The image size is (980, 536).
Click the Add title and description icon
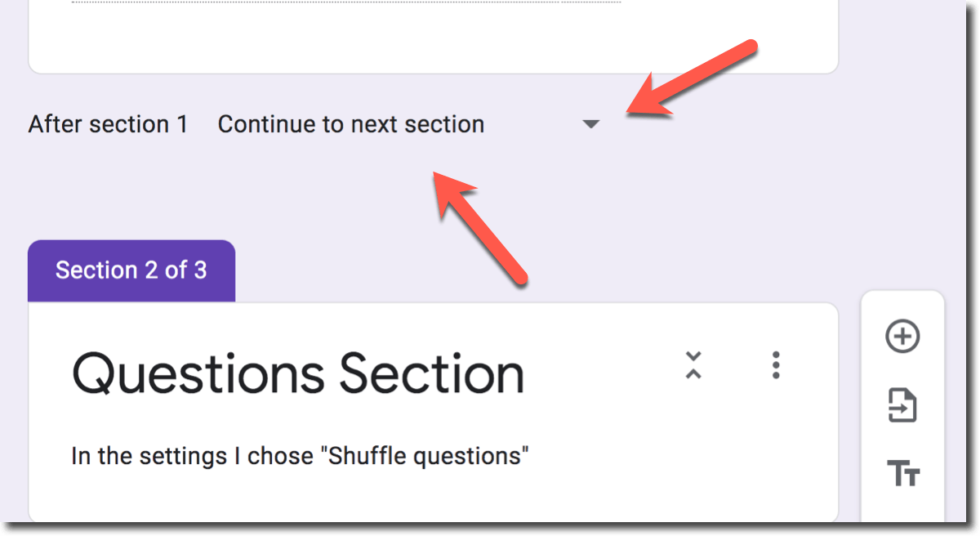tap(902, 472)
